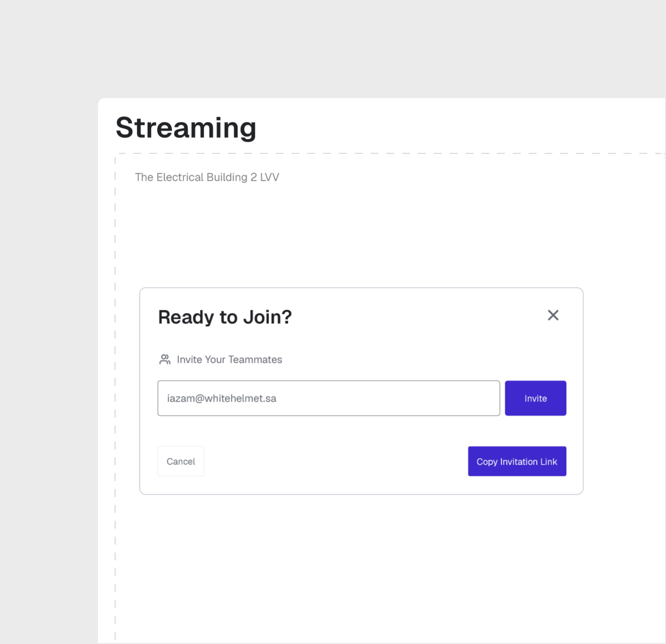Viewport: 666px width, 644px height.
Task: Click the Ready to Join? title
Action: click(225, 317)
